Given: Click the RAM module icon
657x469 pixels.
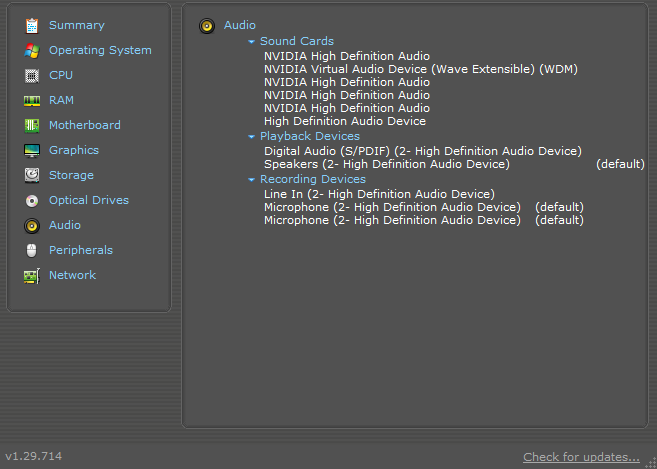Looking at the screenshot, I should pos(32,101).
